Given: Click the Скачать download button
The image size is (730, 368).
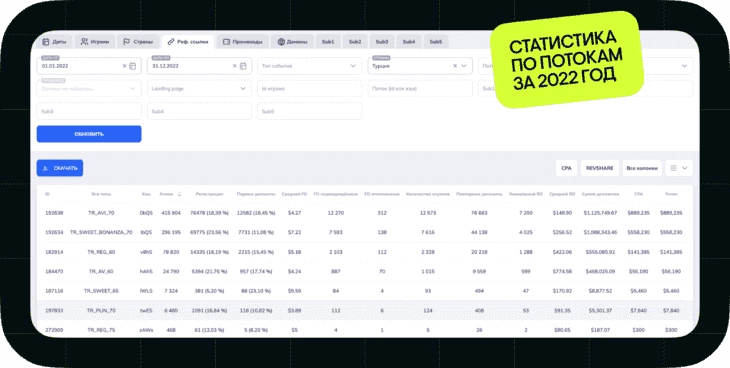Looking at the screenshot, I should [x=60, y=168].
